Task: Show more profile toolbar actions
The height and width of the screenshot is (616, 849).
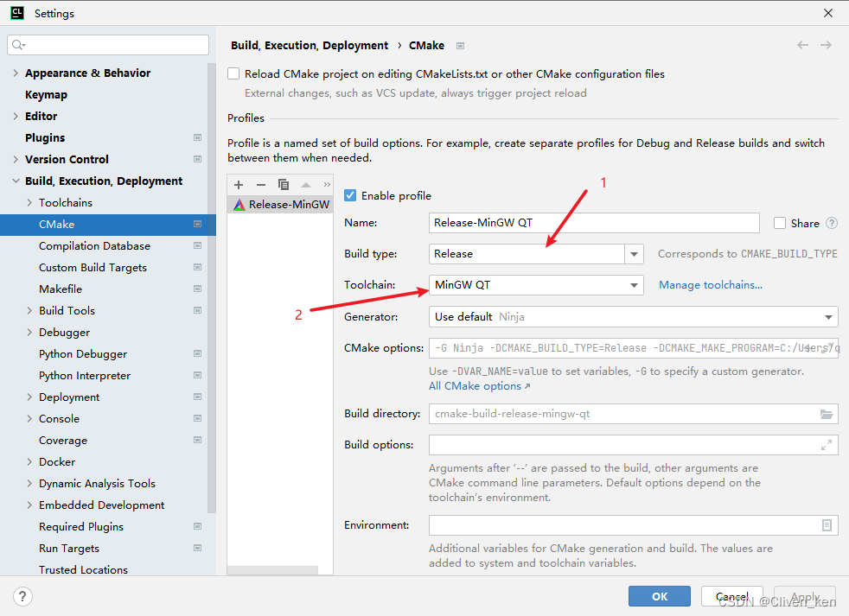Action: [x=327, y=185]
